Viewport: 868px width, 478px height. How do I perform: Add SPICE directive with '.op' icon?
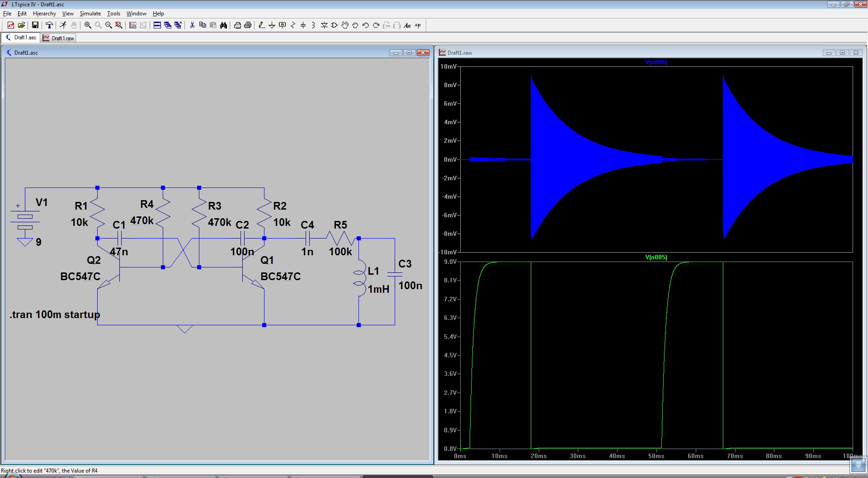pyautogui.click(x=418, y=25)
